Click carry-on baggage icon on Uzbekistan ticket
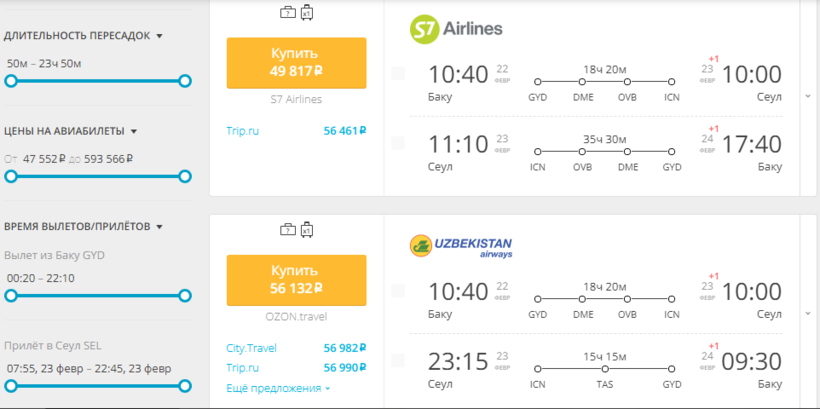Screen dimensions: 820x409 (287, 230)
